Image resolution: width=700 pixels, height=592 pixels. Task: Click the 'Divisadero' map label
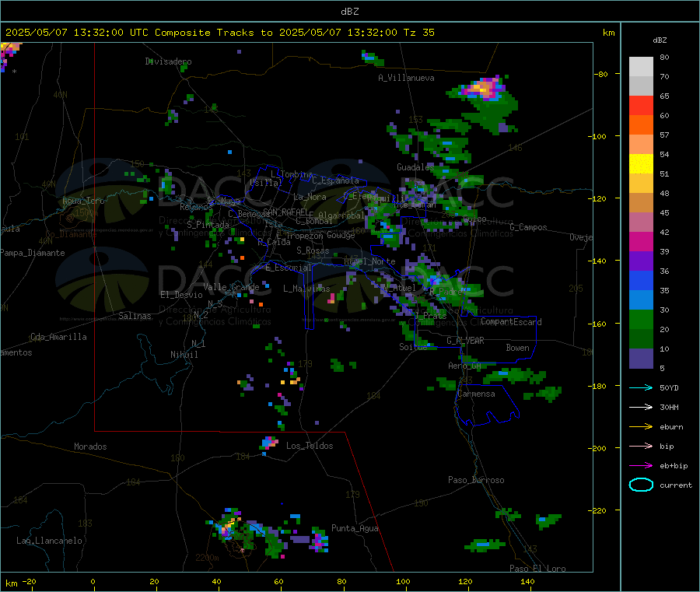click(168, 61)
